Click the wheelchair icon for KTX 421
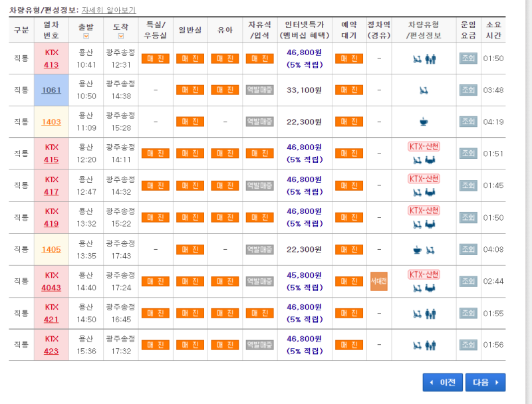This screenshot has height=404, width=532. click(418, 314)
